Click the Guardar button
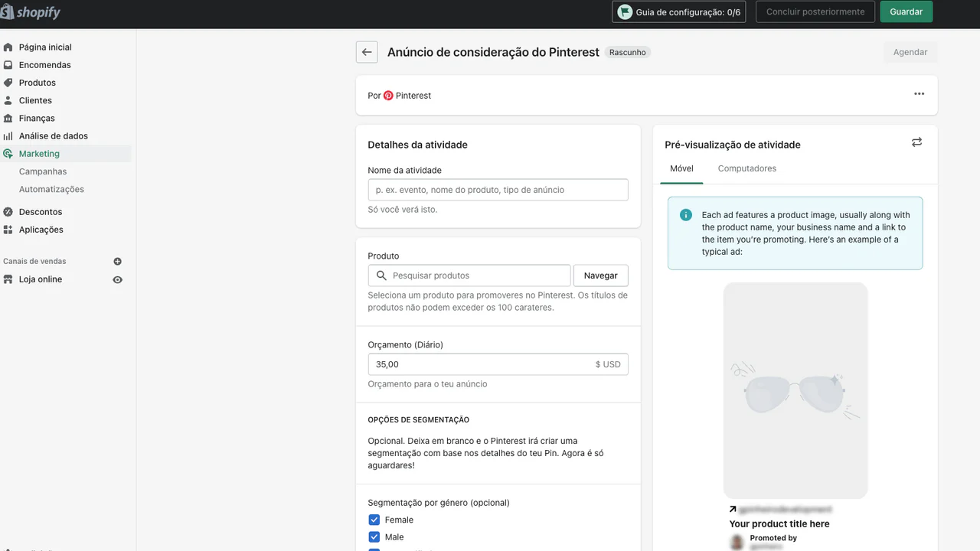 point(906,11)
